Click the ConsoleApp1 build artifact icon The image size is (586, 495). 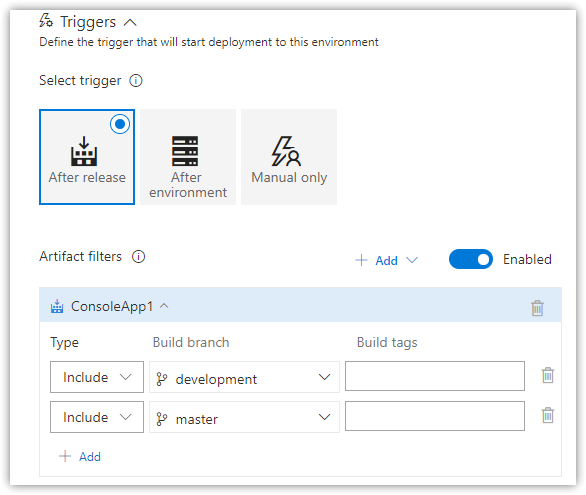tap(57, 306)
